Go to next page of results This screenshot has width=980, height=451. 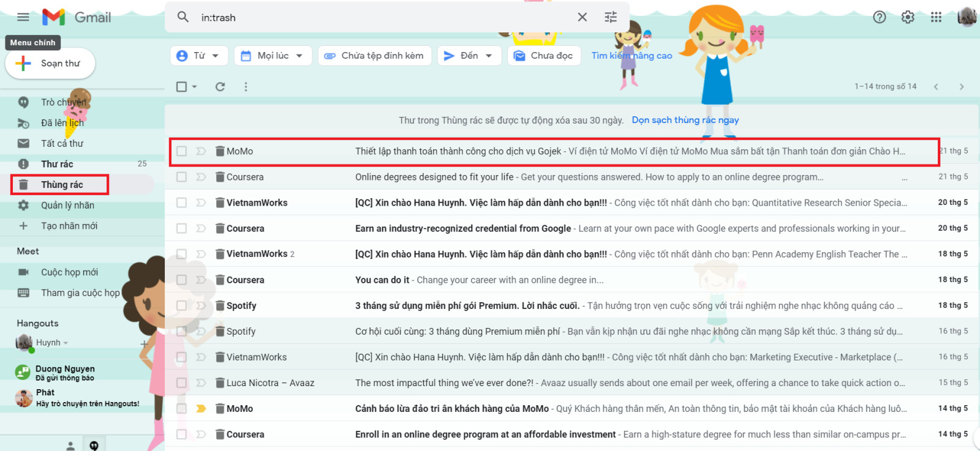962,87
